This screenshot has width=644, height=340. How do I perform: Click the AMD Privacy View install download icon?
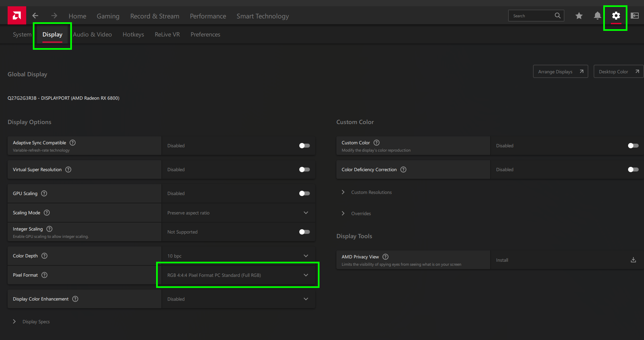click(633, 260)
